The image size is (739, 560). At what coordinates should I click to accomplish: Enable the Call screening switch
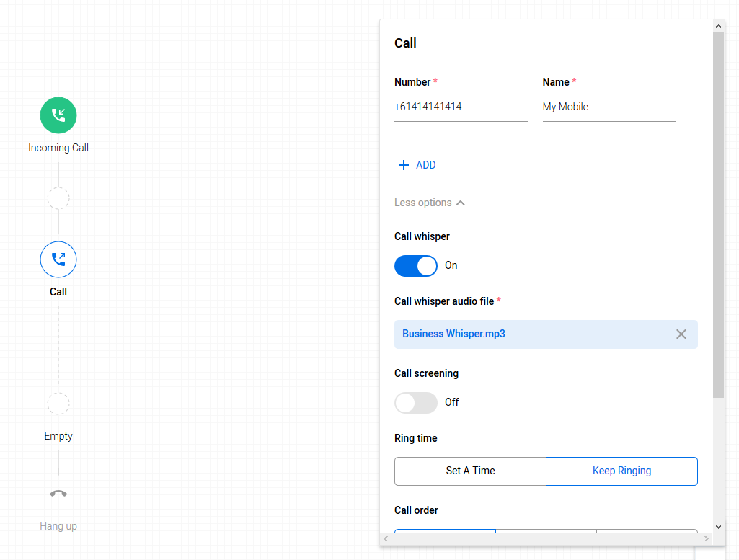(x=416, y=402)
